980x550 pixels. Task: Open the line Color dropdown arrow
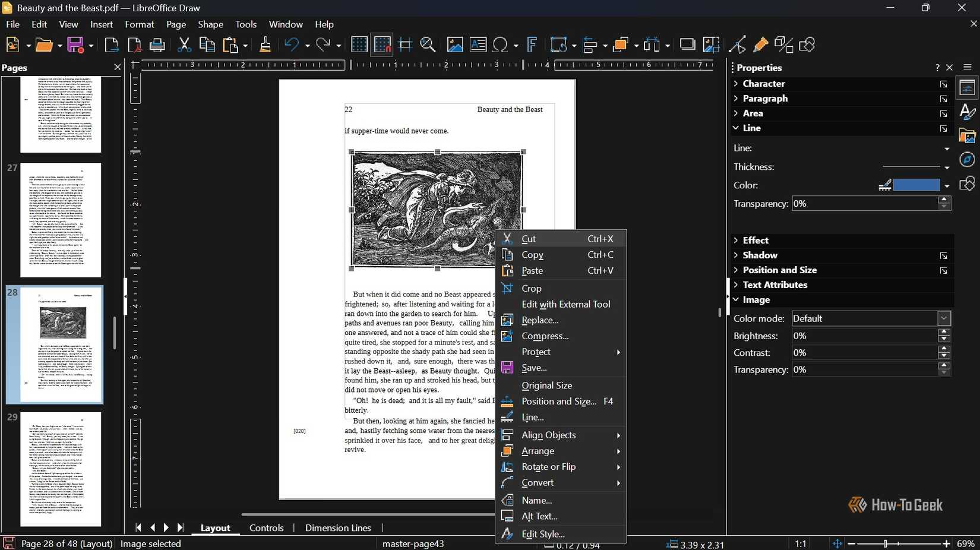click(947, 186)
